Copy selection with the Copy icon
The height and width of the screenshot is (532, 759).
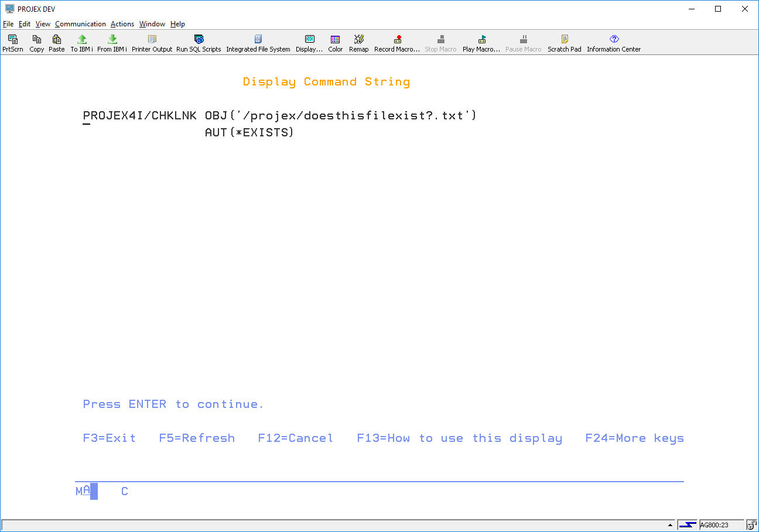pos(36,43)
